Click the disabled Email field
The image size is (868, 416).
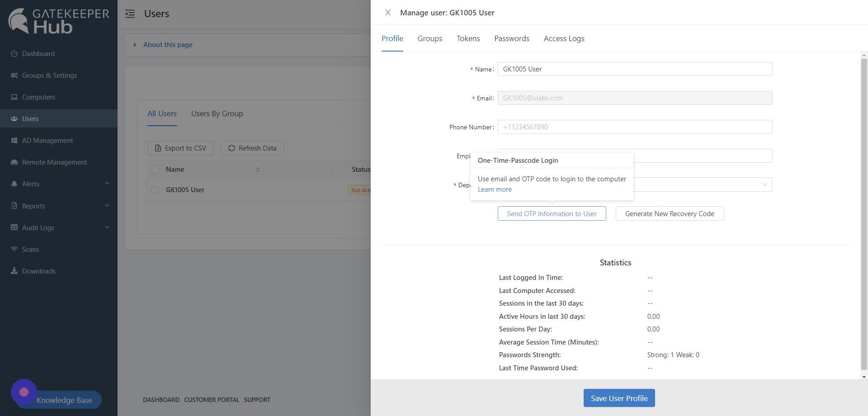(635, 98)
